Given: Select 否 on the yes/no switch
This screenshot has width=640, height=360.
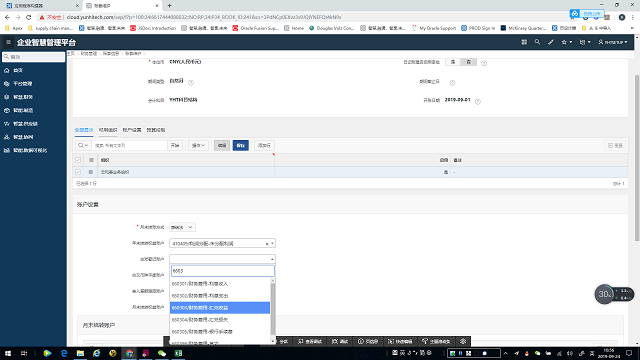Looking at the screenshot, I should (468, 62).
